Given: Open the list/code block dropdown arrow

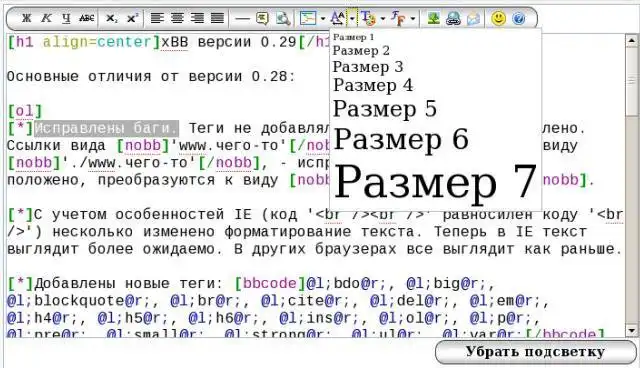Looking at the screenshot, I should 322,19.
